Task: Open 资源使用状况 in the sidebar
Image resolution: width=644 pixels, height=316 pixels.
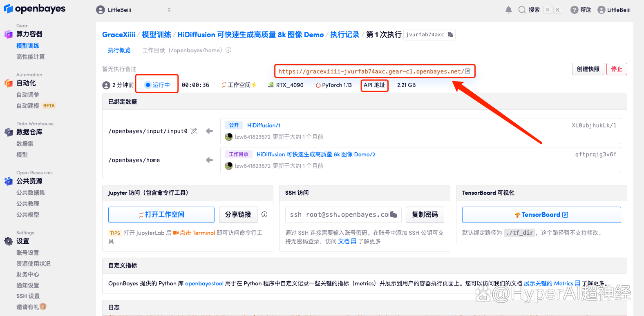Action: pyautogui.click(x=34, y=264)
